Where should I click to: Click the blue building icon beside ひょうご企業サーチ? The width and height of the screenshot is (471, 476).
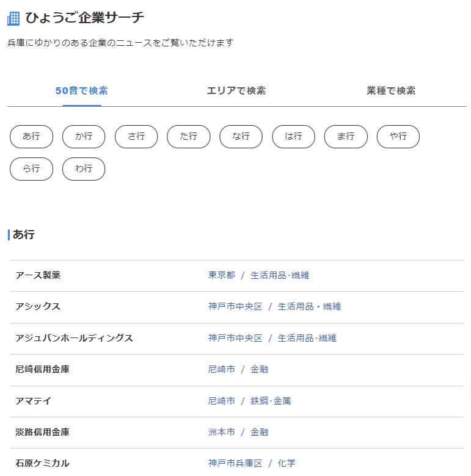[13, 18]
